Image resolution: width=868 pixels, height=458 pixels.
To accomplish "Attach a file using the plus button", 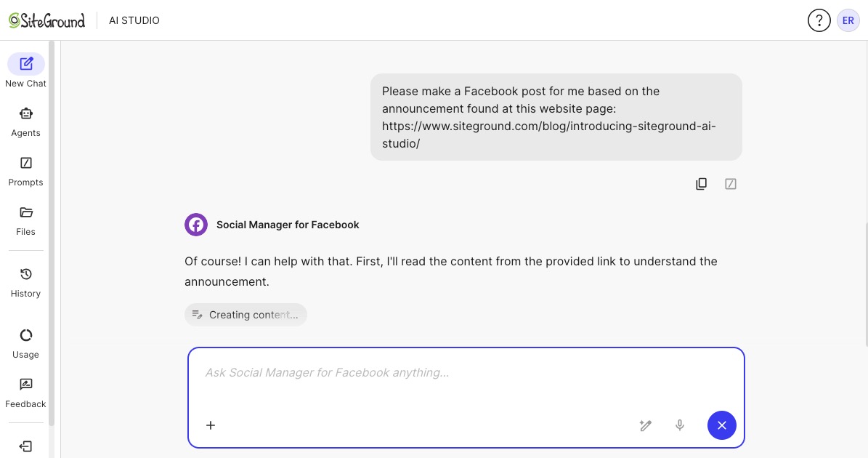I will coord(211,425).
